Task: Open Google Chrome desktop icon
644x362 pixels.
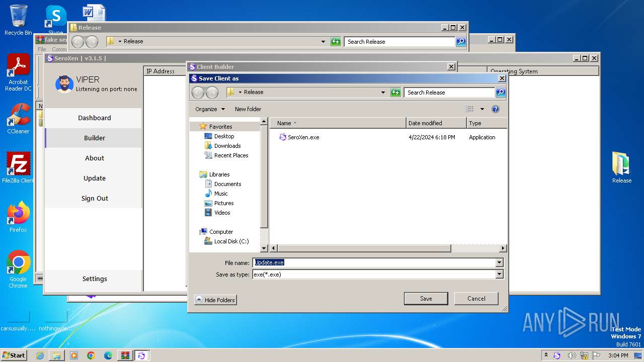Action: (18, 269)
